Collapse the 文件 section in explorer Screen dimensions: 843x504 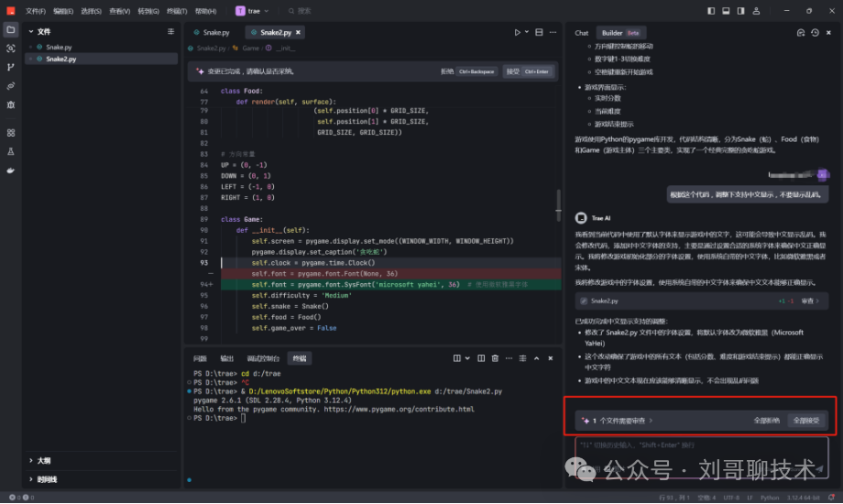(31, 31)
